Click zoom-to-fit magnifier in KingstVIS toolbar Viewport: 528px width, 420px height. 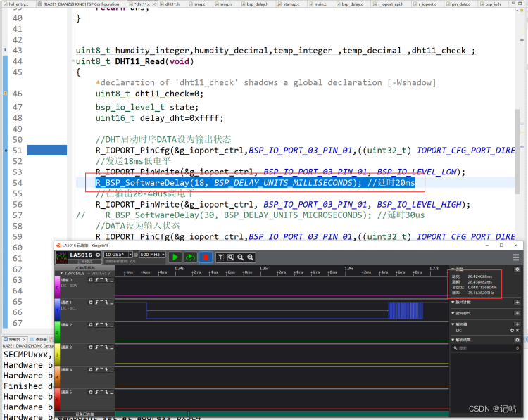click(x=230, y=257)
